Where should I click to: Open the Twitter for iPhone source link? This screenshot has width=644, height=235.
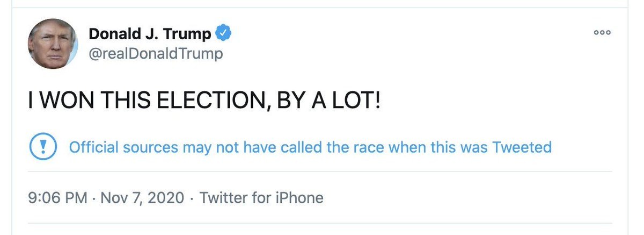tap(261, 198)
